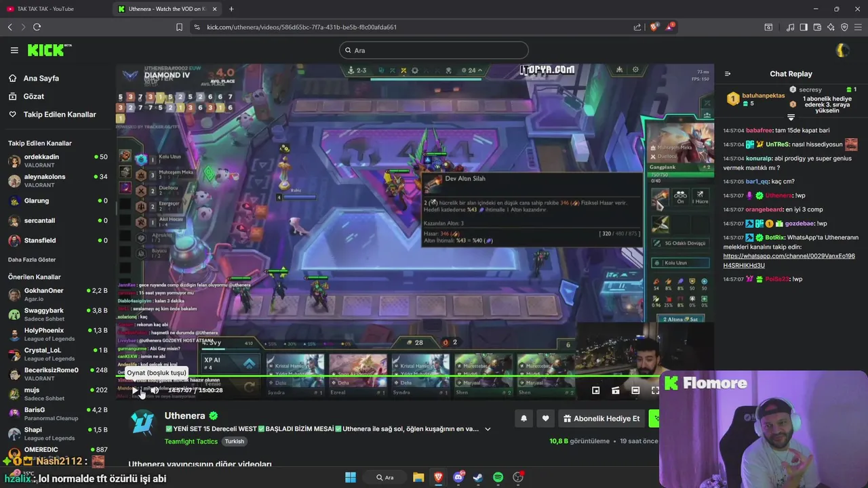Expand the stream title chevron
The height and width of the screenshot is (488, 868).
(x=488, y=429)
